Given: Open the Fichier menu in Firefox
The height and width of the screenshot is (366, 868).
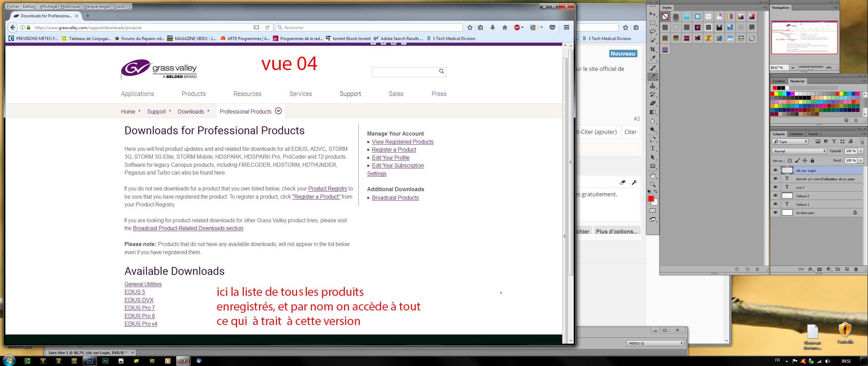Looking at the screenshot, I should (13, 6).
